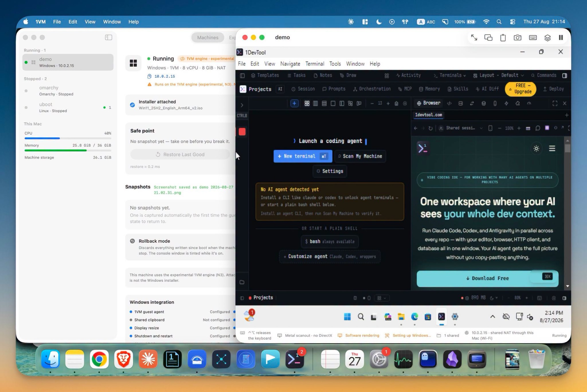587x392 pixels.
Task: Pause the demo VM with pause icon
Action: [561, 37]
